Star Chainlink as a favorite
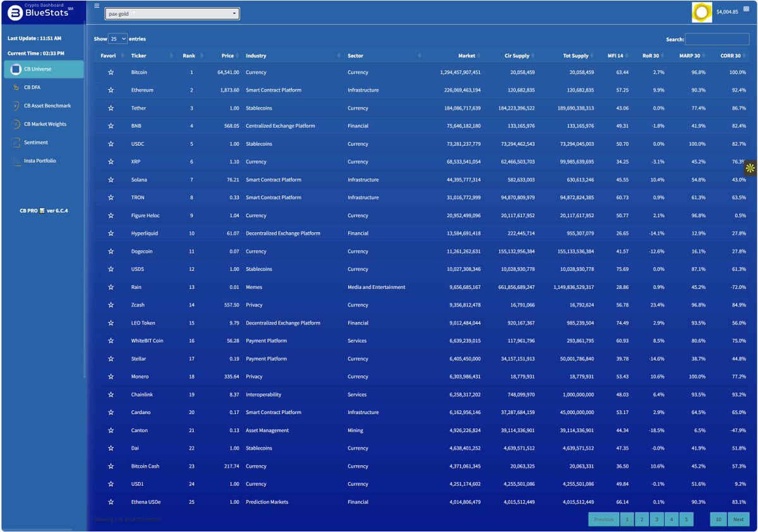This screenshot has width=758, height=532. 111,394
